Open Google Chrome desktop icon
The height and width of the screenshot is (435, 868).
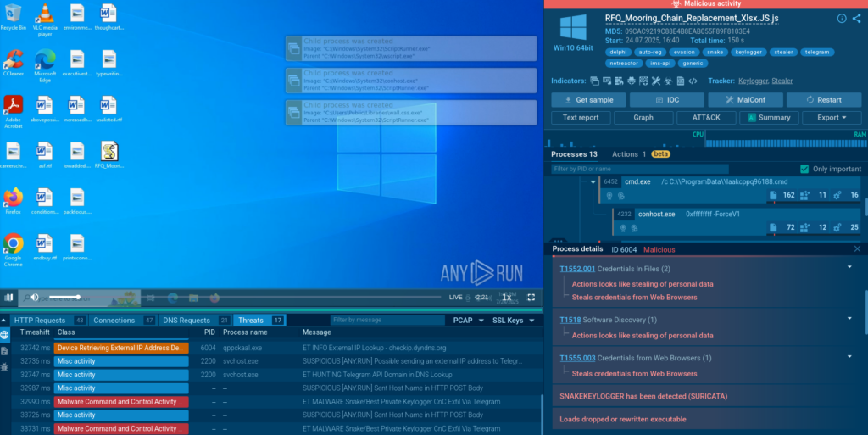[13, 248]
